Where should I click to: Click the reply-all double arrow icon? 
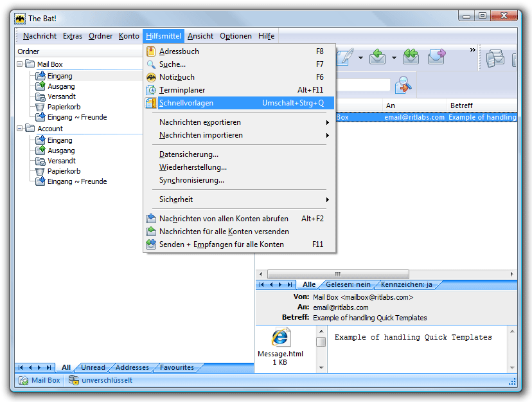pyautogui.click(x=411, y=57)
